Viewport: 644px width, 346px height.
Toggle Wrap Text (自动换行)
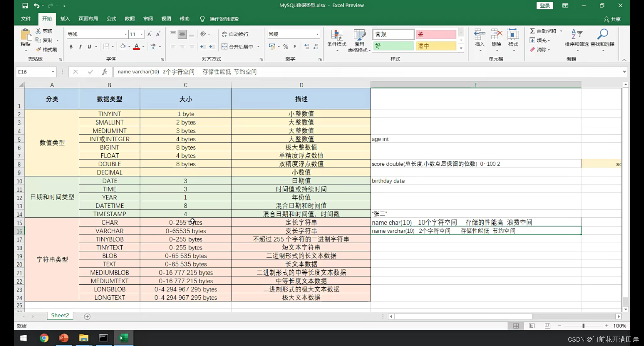pyautogui.click(x=235, y=34)
